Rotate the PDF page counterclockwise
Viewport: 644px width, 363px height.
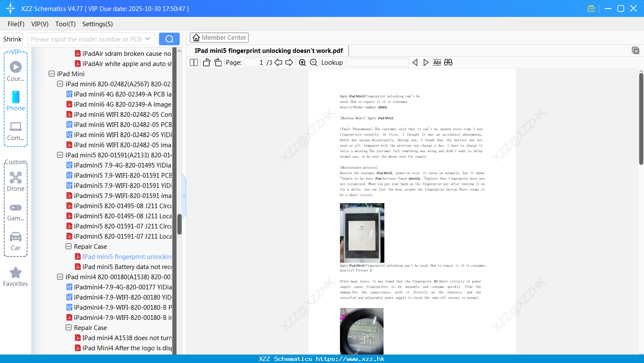[206, 63]
